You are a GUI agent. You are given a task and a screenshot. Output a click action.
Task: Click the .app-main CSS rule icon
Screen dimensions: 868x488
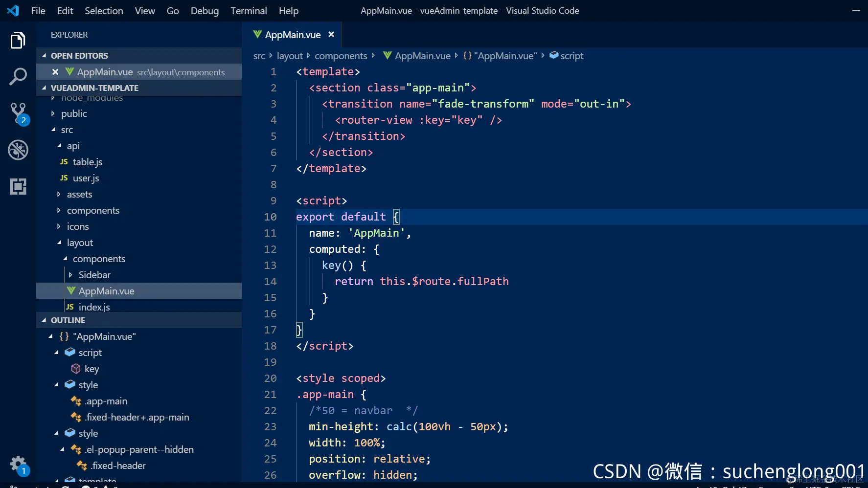[x=76, y=401]
